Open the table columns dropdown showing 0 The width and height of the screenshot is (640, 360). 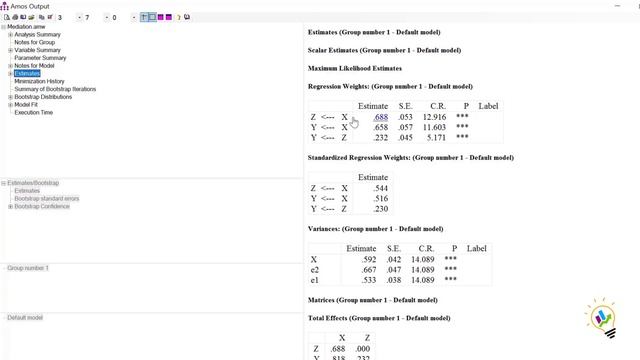(x=133, y=18)
